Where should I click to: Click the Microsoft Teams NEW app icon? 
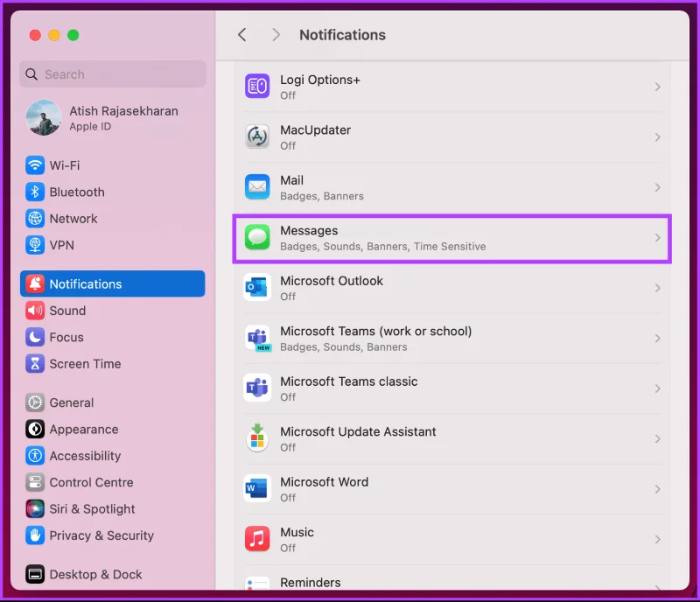click(x=257, y=338)
